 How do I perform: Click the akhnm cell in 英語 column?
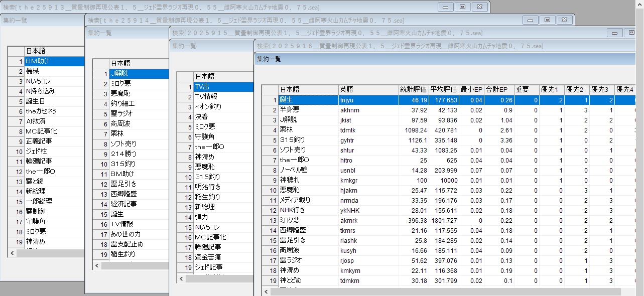(x=368, y=110)
